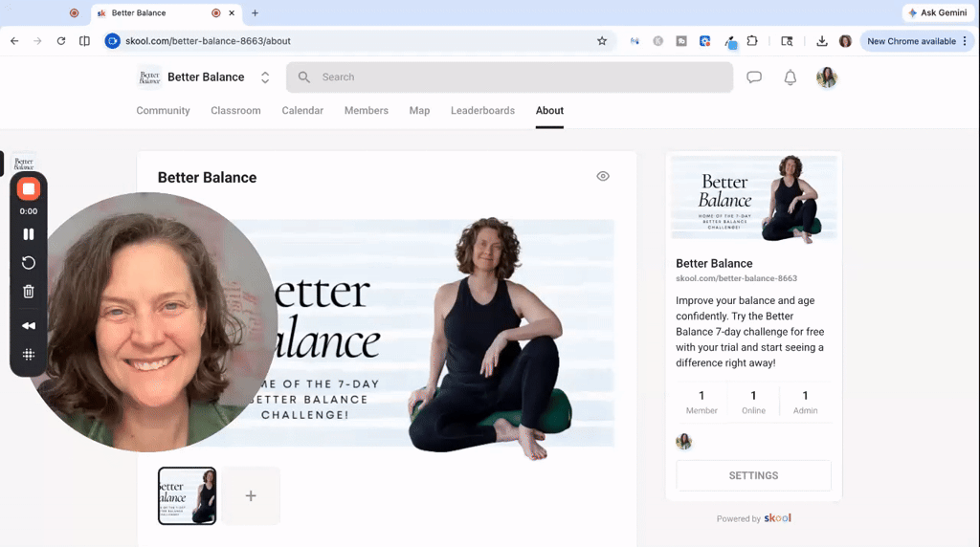This screenshot has width=980, height=547.
Task: Open the Calendar tab
Action: [302, 111]
